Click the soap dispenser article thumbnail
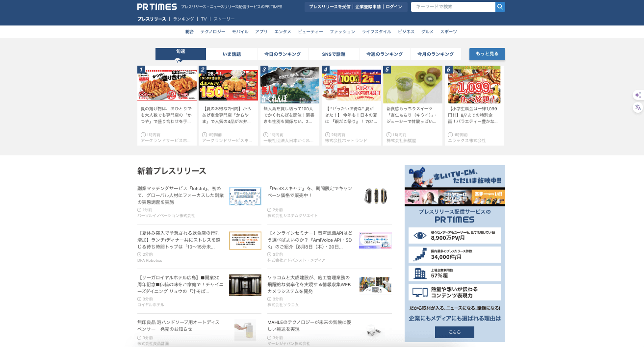 point(245,330)
